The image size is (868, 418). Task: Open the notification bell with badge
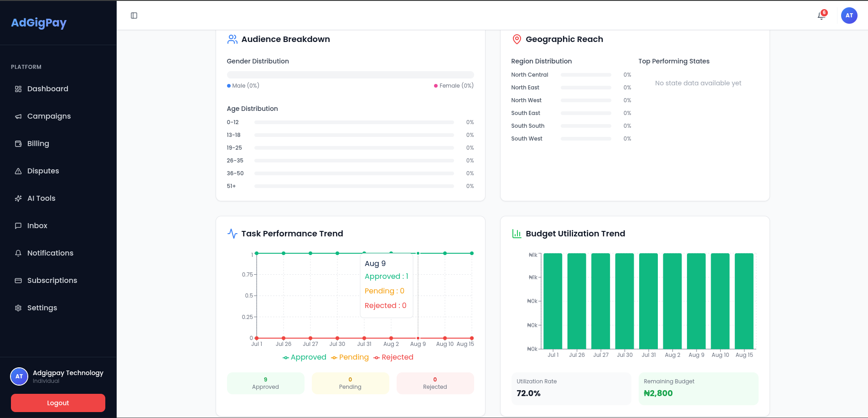[821, 16]
